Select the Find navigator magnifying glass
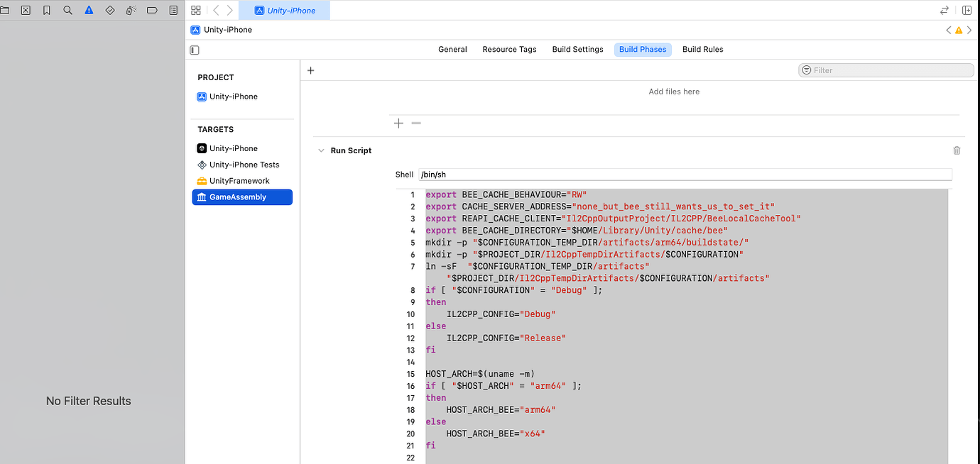The width and height of the screenshot is (980, 464). point(67,10)
